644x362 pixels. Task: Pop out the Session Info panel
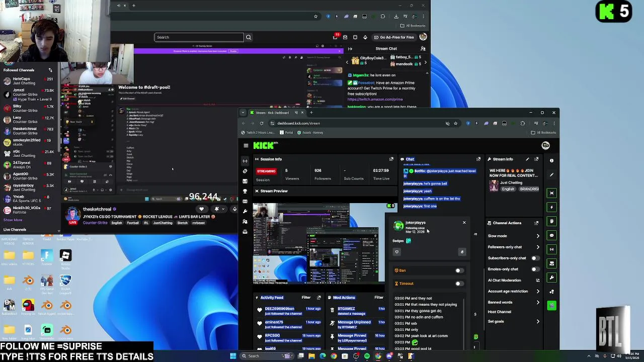coord(391,159)
